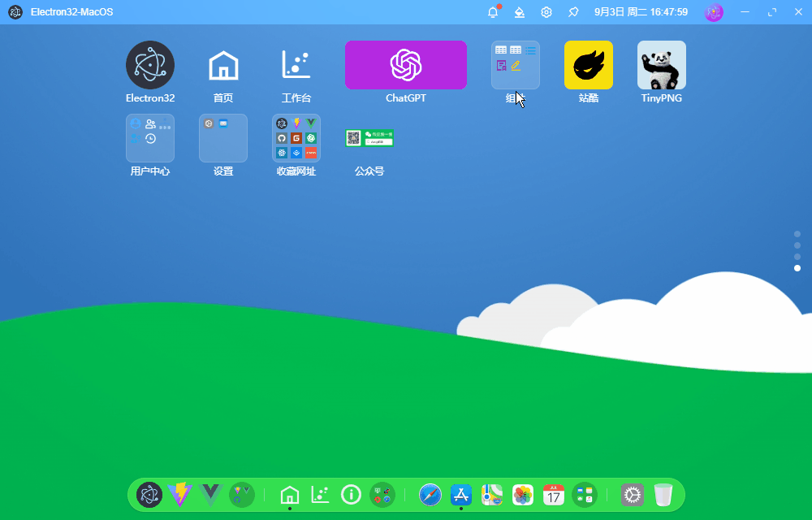Open the 组件 components folder on the desktop
812x520 pixels.
516,65
